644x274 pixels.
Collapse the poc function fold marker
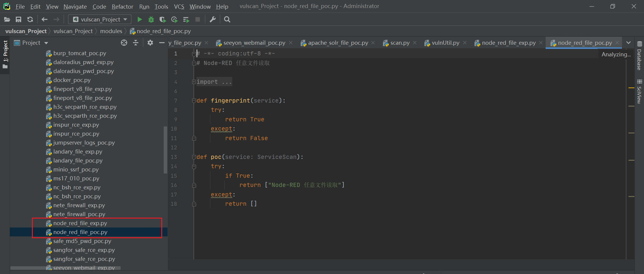click(194, 157)
